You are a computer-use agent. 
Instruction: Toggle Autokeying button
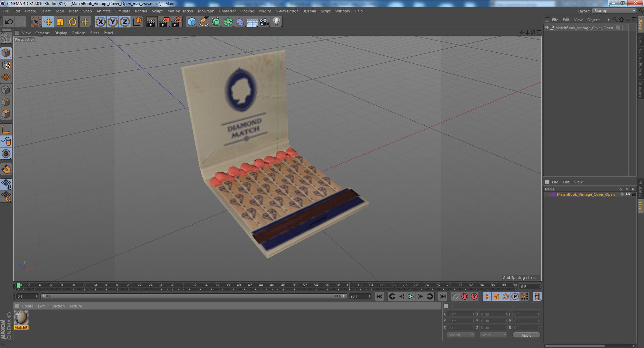[x=464, y=296]
